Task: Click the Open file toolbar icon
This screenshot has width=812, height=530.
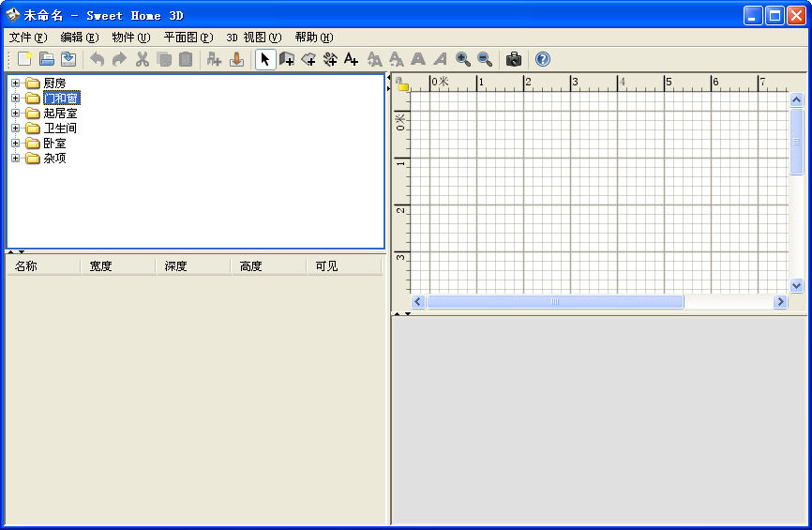Action: click(47, 59)
